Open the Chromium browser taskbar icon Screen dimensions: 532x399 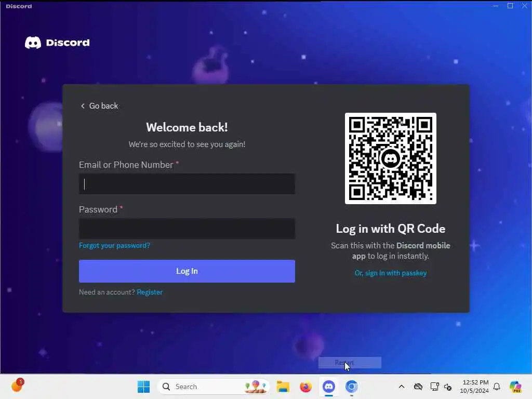(x=352, y=387)
